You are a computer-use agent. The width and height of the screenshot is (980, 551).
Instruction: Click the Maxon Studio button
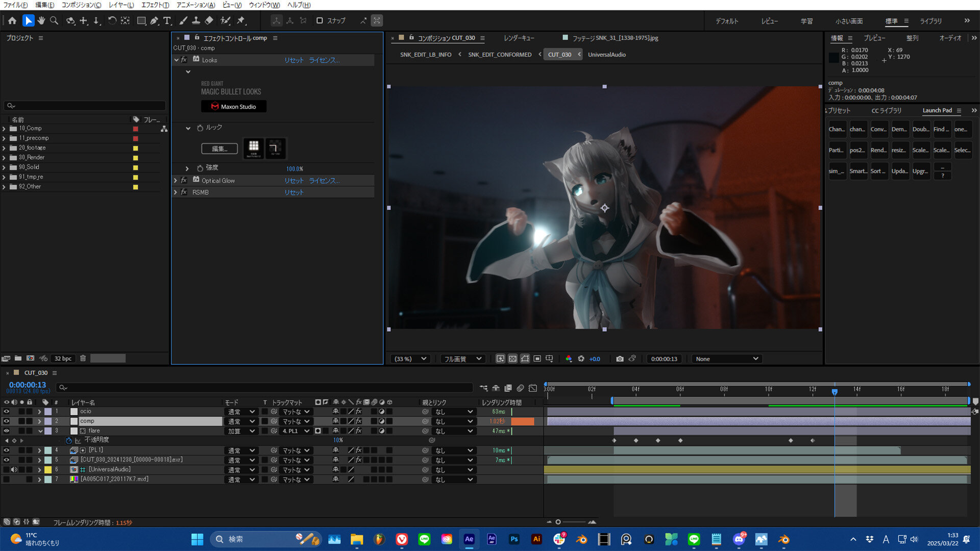[234, 107]
